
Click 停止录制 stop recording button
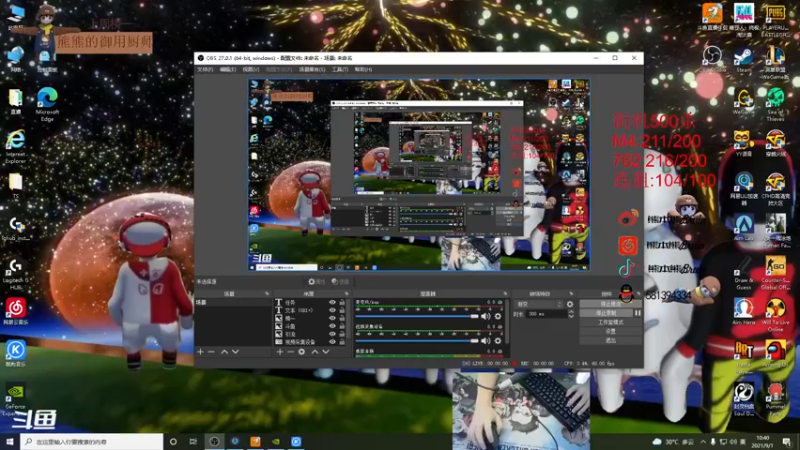click(x=606, y=313)
